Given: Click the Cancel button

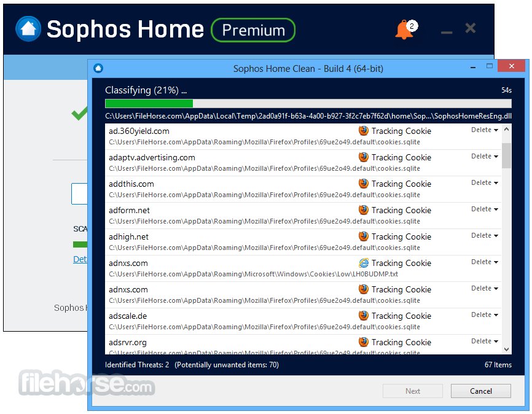Looking at the screenshot, I should (481, 391).
